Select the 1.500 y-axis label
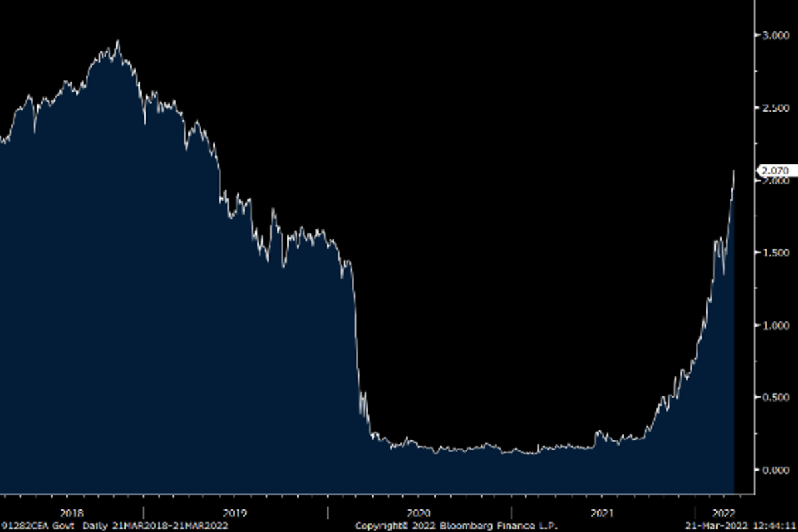Image resolution: width=798 pixels, height=532 pixels. tap(775, 253)
